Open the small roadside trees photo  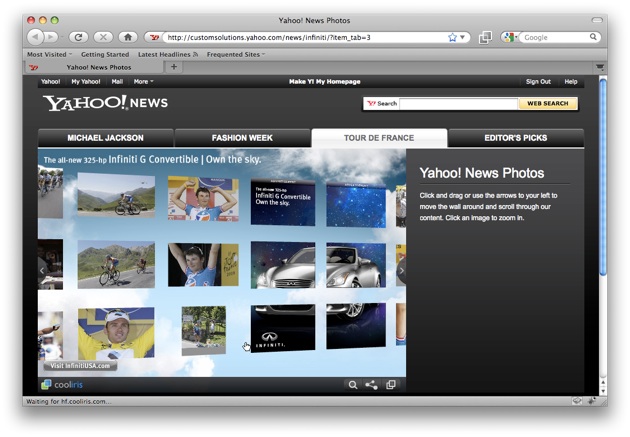204,330
